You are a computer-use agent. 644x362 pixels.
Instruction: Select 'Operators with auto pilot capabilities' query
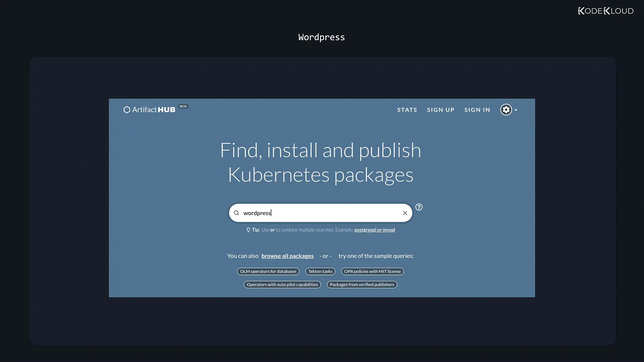[x=282, y=285]
